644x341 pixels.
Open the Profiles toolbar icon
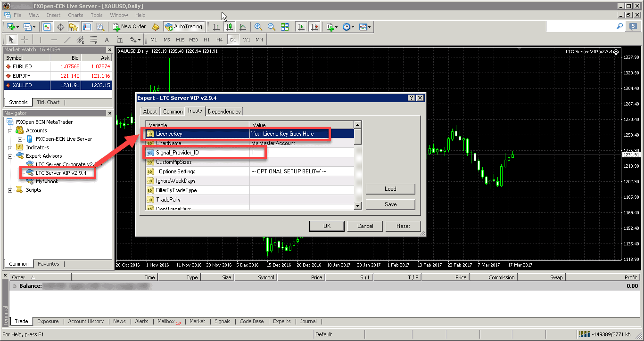point(29,27)
